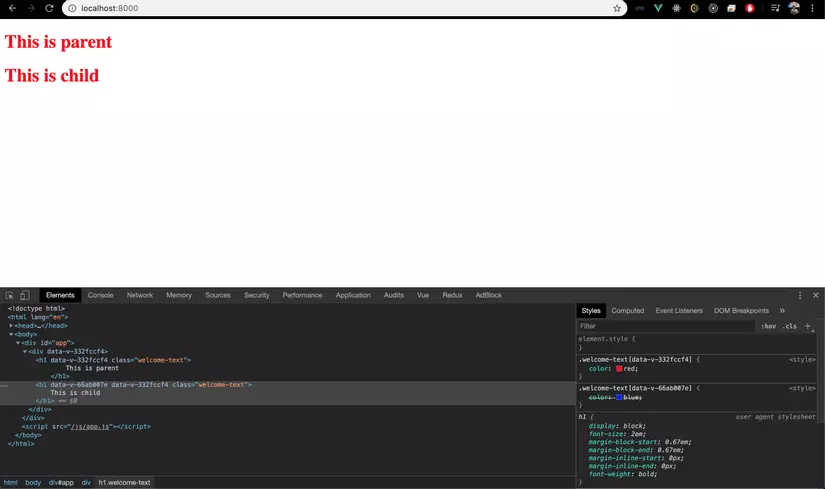Click the localhost:8000 address bar

coord(345,8)
